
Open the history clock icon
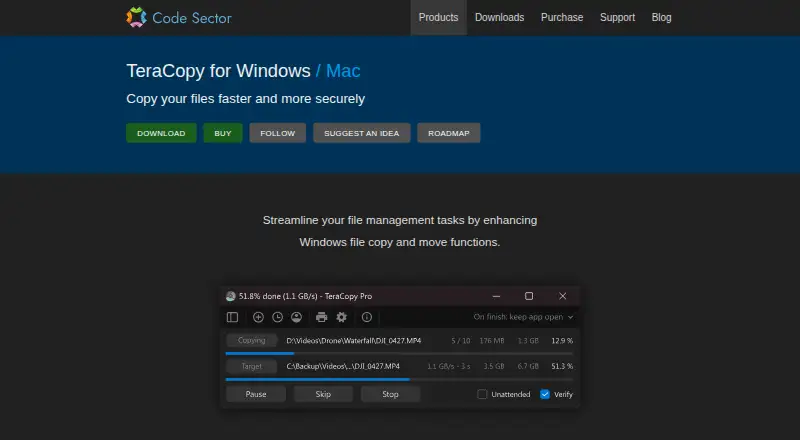coord(278,317)
